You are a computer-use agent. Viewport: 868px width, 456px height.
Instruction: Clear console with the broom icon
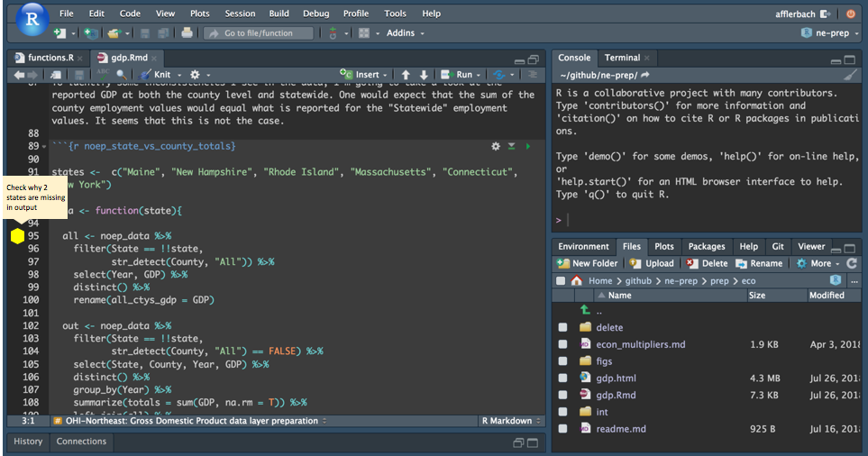pyautogui.click(x=850, y=76)
